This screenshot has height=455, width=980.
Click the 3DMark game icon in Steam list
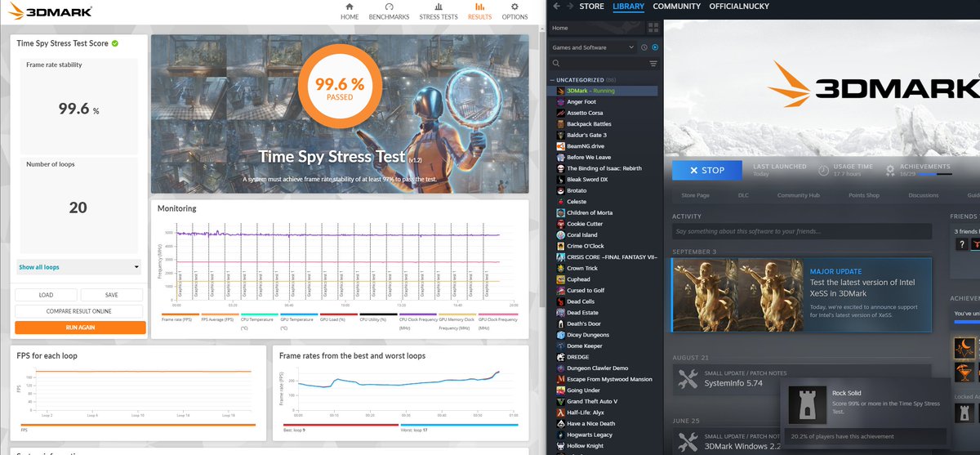560,91
